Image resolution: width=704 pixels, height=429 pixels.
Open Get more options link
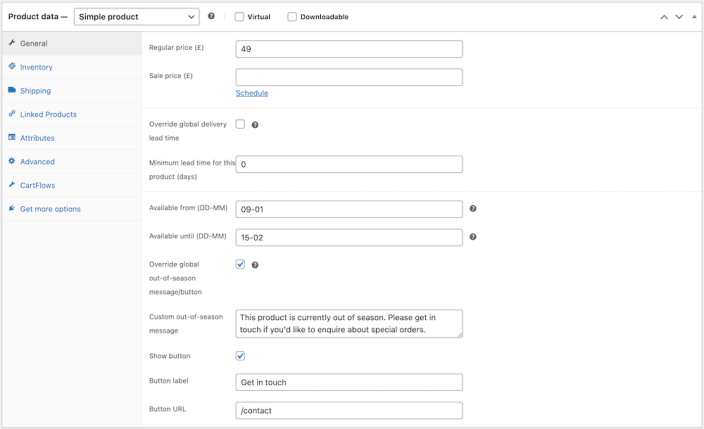point(50,209)
